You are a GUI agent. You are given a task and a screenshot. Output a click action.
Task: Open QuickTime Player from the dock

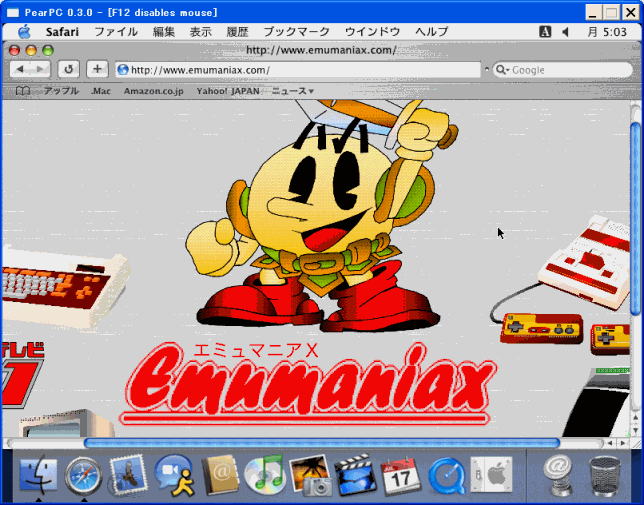coord(446,473)
